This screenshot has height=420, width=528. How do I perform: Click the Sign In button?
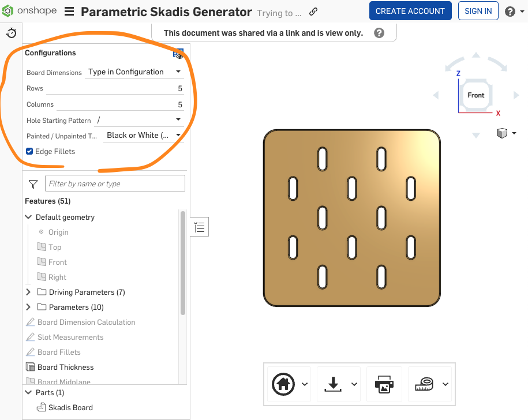click(478, 12)
